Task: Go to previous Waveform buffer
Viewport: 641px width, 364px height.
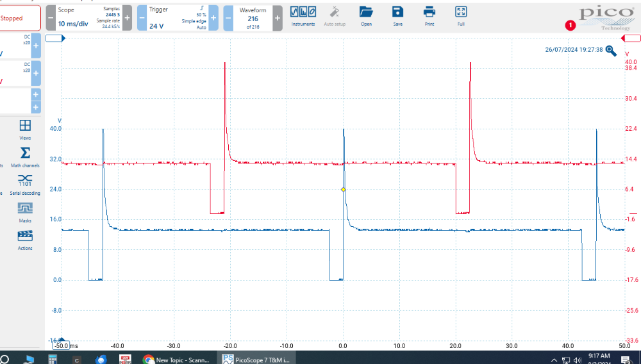Action: [x=229, y=18]
